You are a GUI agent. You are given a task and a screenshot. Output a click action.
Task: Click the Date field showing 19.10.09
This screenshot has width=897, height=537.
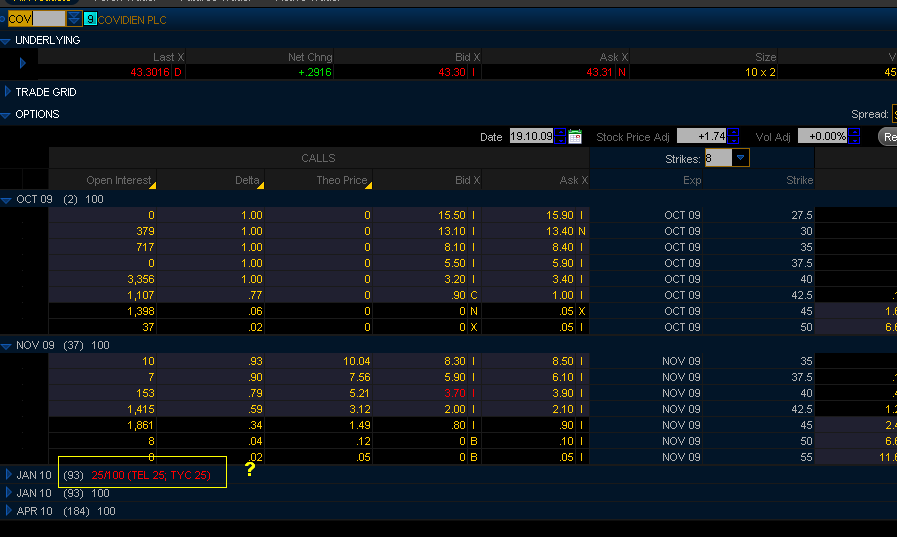click(531, 136)
